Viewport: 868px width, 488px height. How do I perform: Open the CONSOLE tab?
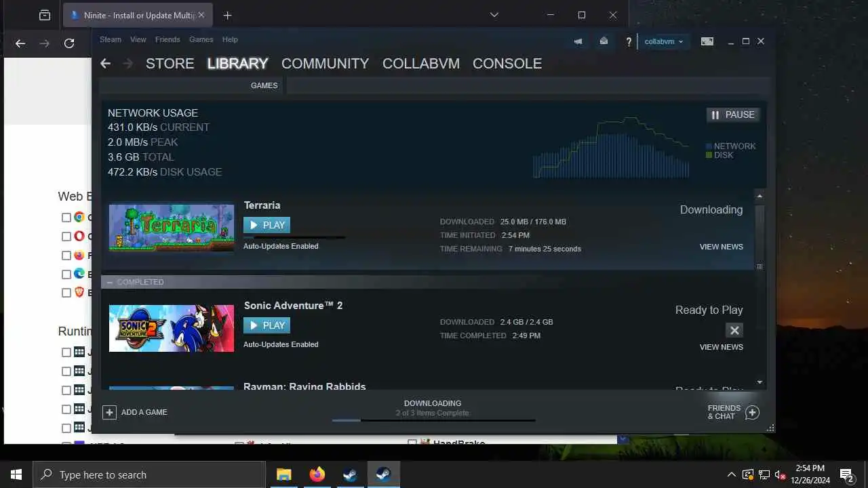pyautogui.click(x=507, y=63)
